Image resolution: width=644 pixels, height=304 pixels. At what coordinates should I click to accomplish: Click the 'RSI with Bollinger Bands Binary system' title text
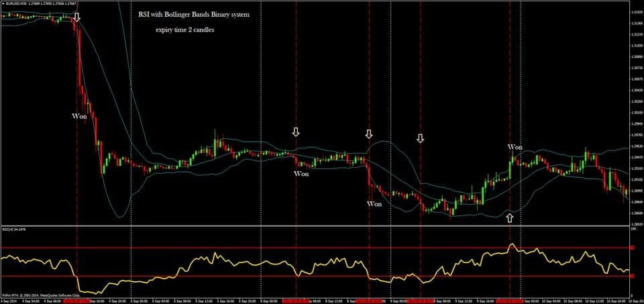pos(193,14)
